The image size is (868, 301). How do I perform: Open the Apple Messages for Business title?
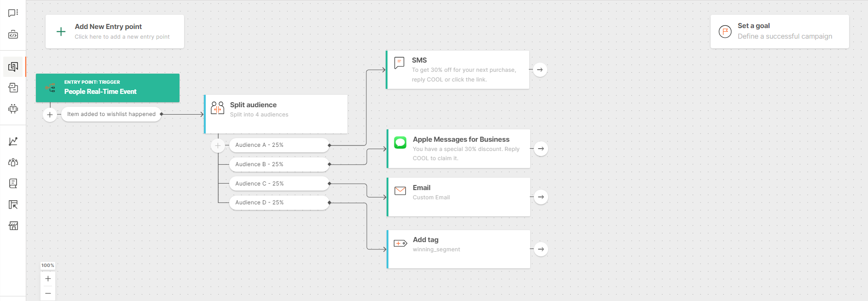(461, 139)
